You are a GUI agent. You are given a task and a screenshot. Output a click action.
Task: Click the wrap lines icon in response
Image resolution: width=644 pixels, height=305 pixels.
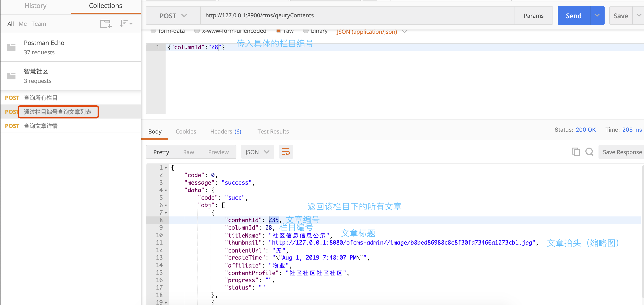285,152
